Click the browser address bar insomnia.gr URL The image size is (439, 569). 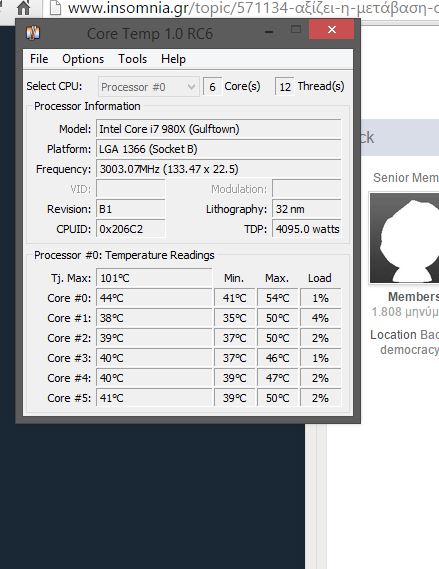[253, 8]
